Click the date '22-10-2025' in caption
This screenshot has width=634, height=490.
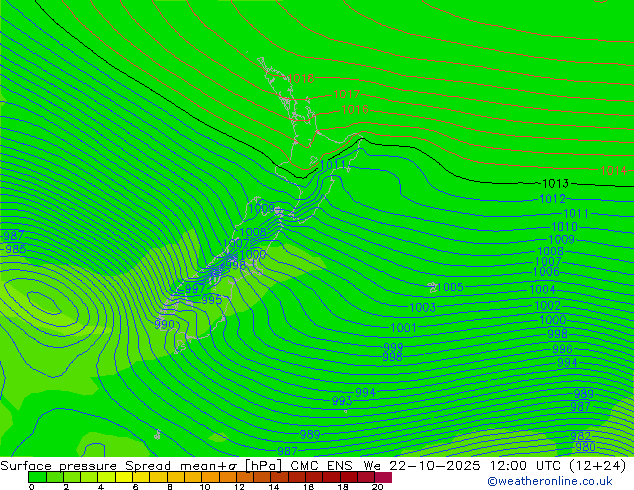435,466
